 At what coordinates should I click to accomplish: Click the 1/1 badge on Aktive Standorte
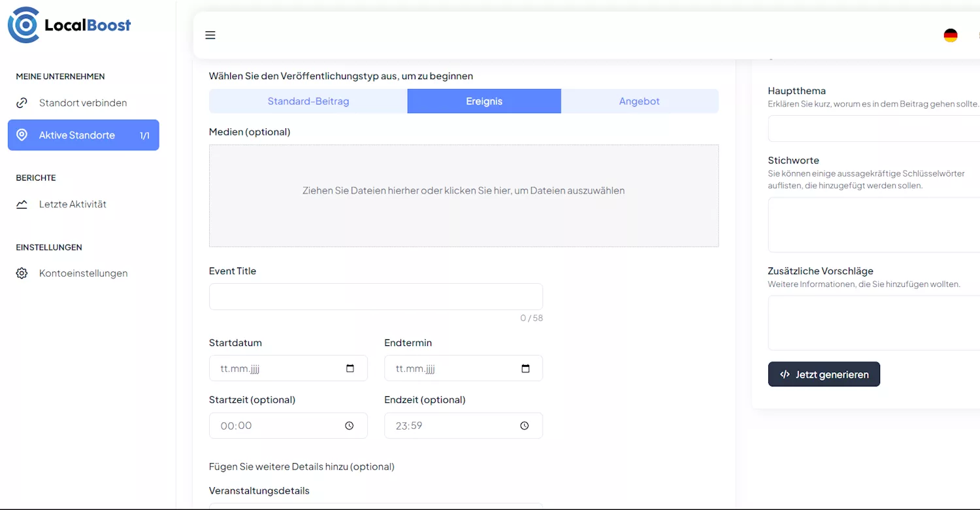(x=144, y=135)
